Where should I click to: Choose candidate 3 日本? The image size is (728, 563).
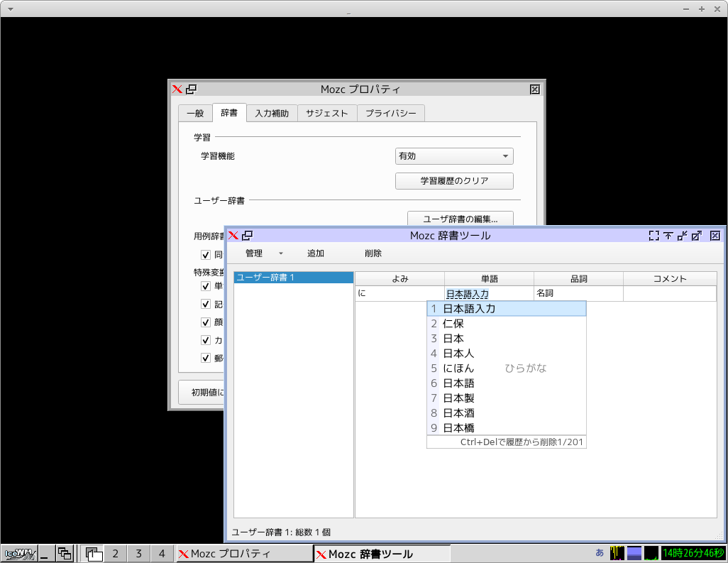tap(507, 339)
